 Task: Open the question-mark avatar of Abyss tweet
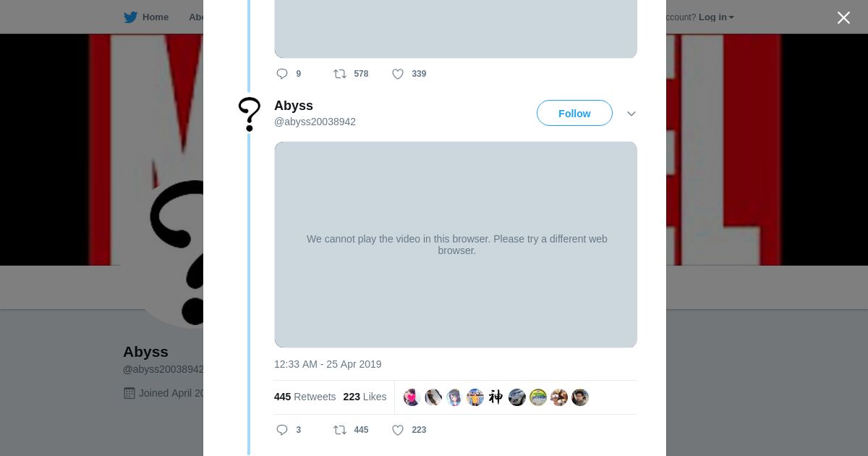(250, 114)
